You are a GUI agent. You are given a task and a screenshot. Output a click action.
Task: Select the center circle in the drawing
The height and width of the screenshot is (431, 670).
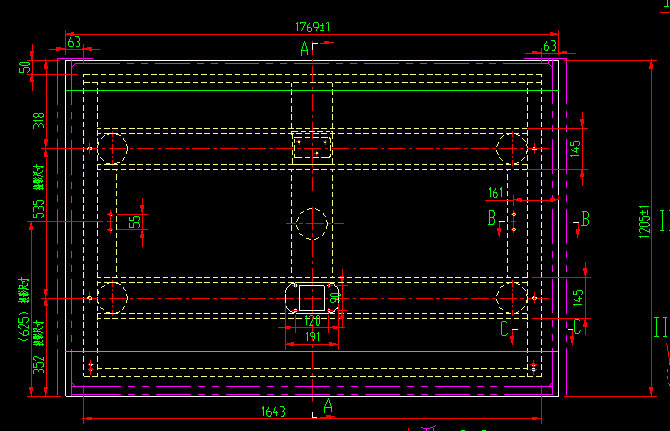pos(312,223)
